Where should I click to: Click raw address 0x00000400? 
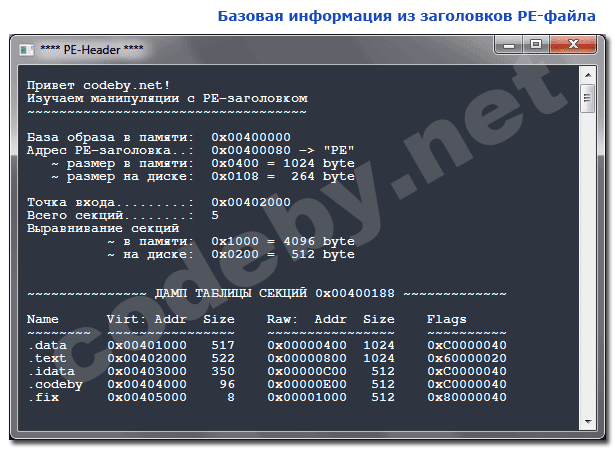tap(307, 345)
